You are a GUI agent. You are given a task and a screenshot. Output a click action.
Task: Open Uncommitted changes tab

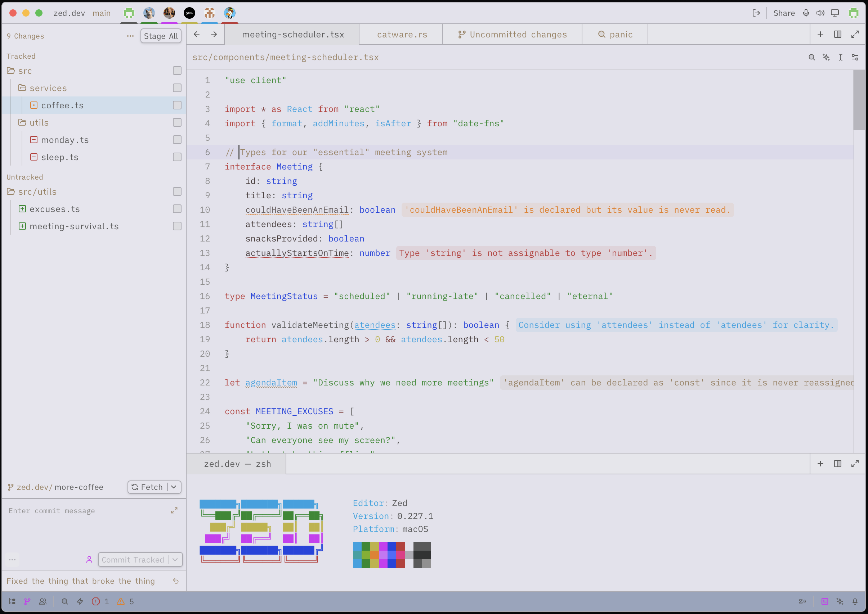pos(512,35)
